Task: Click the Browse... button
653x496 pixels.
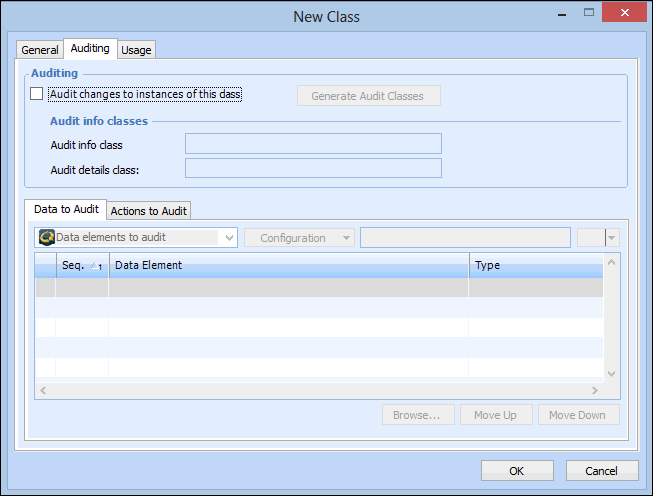Action: tap(418, 415)
